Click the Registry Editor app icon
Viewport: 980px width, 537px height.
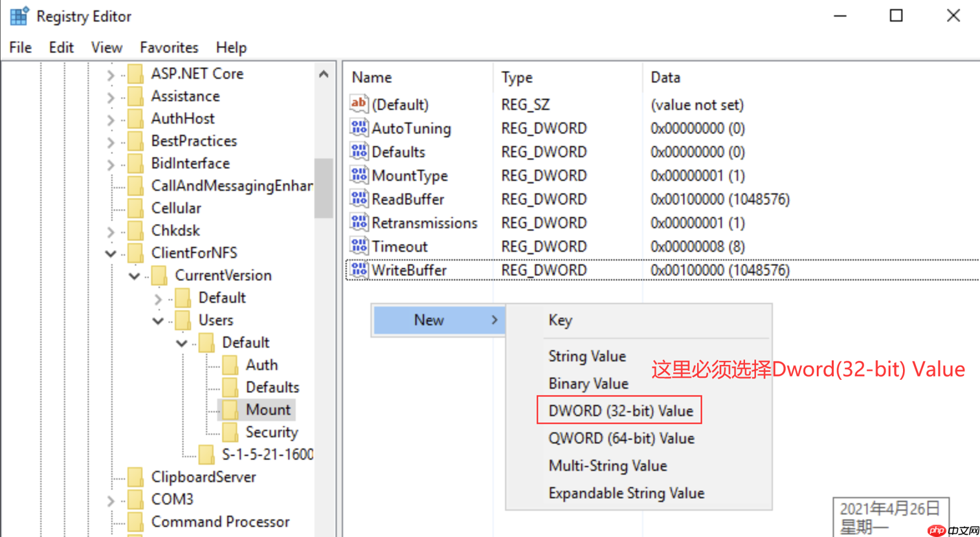coord(19,16)
